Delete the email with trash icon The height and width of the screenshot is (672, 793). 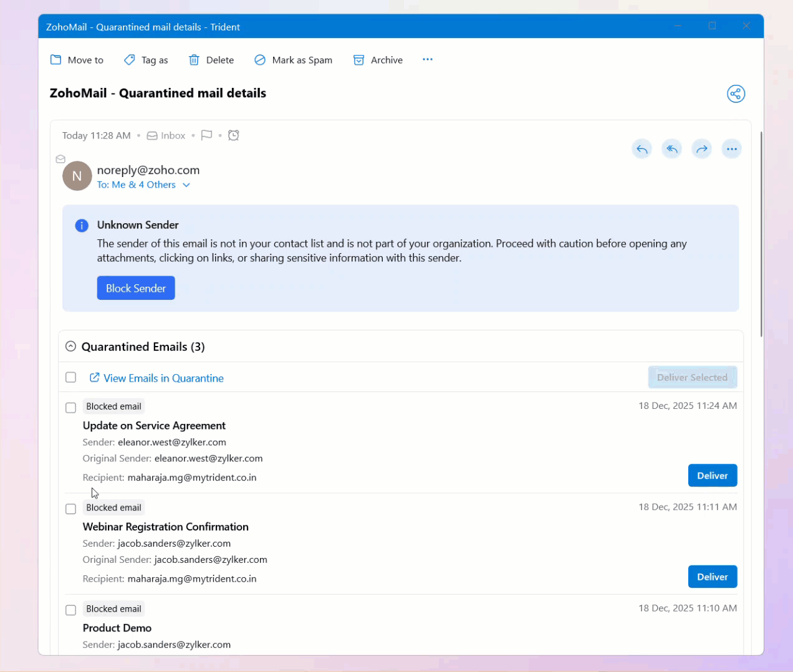click(211, 60)
